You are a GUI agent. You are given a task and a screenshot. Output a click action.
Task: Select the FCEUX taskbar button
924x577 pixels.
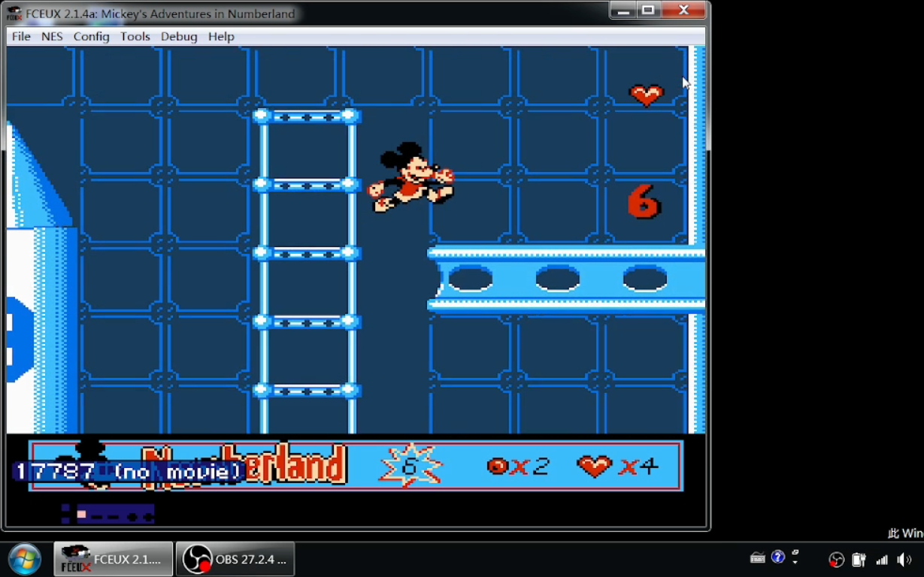(x=114, y=559)
